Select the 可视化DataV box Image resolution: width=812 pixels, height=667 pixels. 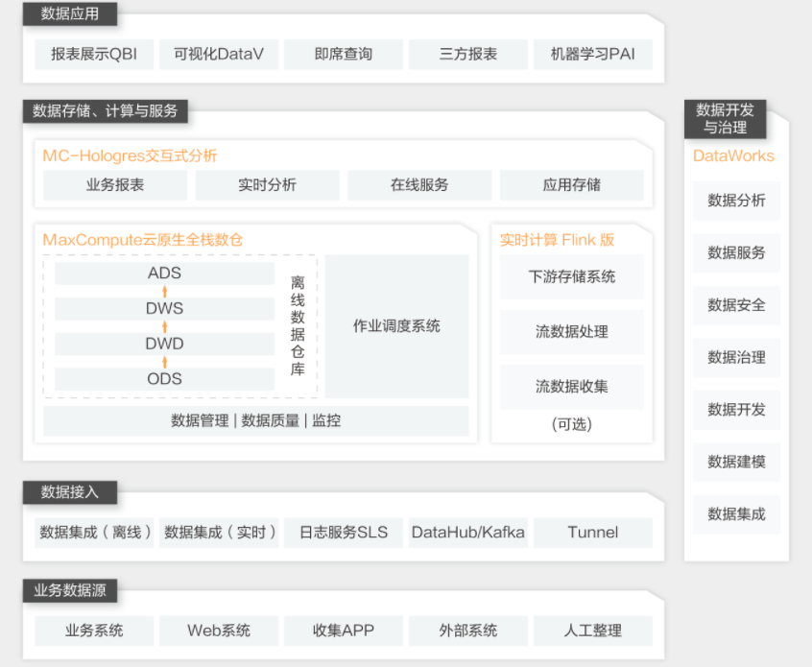click(219, 54)
